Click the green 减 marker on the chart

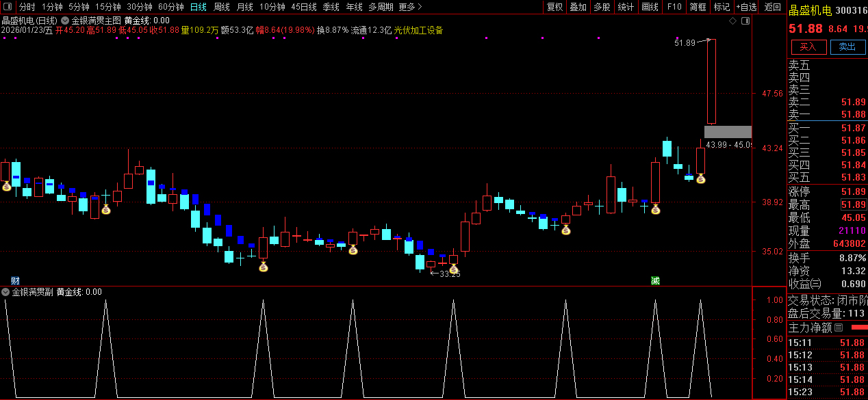pyautogui.click(x=655, y=280)
